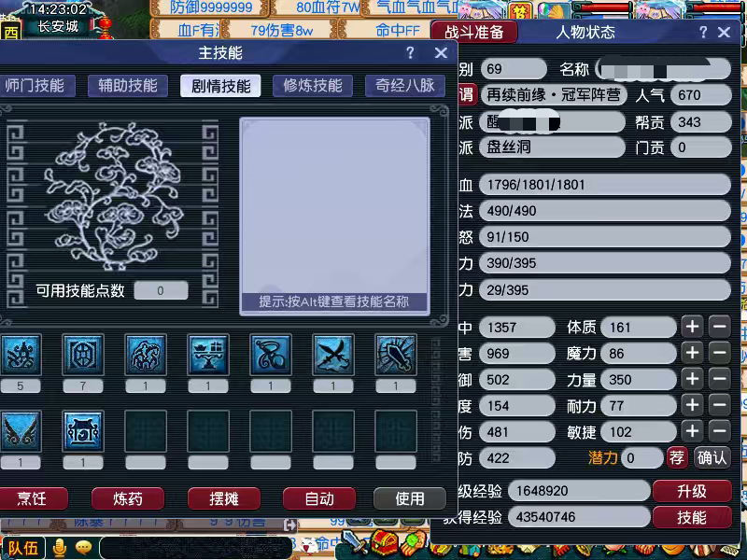747x560 pixels.
Task: Click the 战斗准备 tab
Action: tap(474, 32)
